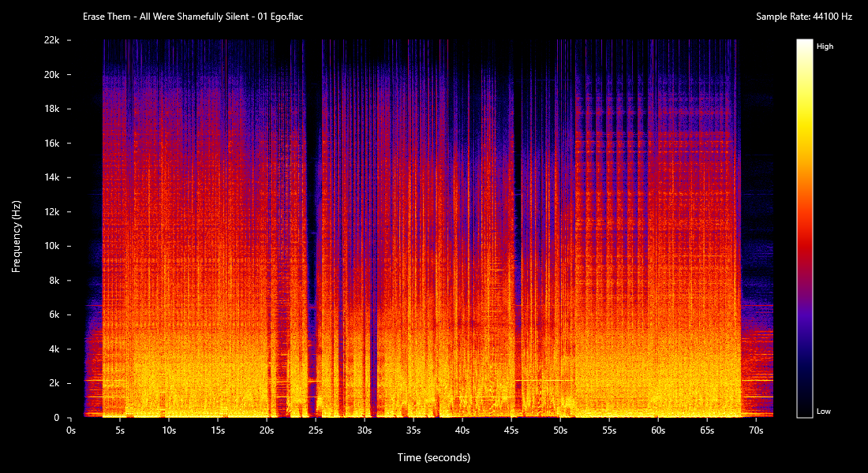Viewport: 868px width, 473px height.
Task: Click the color scale gradient bar
Action: pyautogui.click(x=804, y=229)
